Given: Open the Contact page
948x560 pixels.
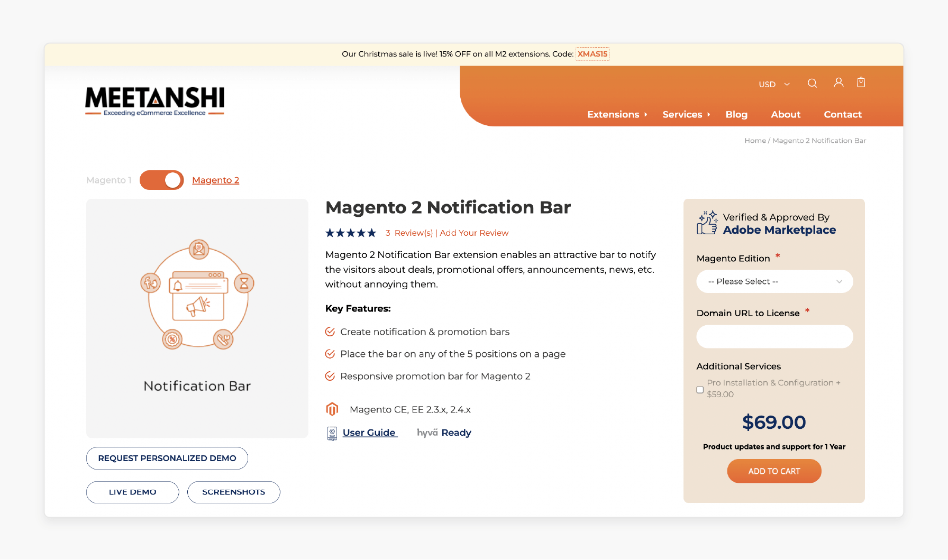Looking at the screenshot, I should (843, 114).
